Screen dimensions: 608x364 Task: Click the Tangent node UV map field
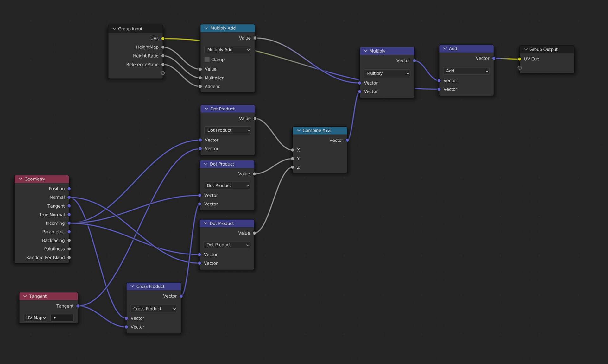pos(62,318)
